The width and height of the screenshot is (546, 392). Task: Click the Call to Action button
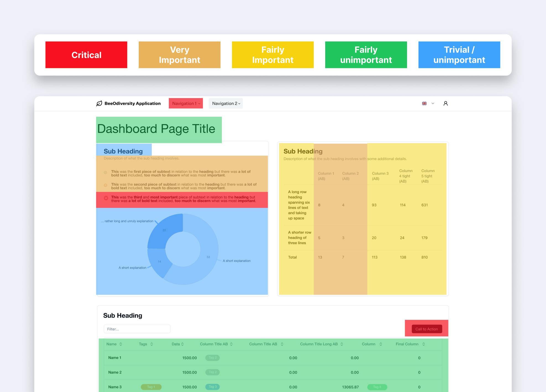427,329
